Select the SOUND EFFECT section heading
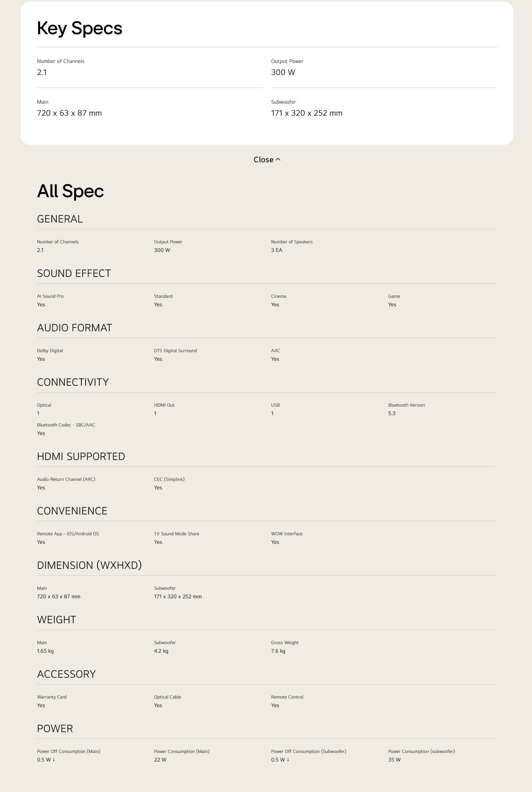This screenshot has height=792, width=532. click(x=74, y=273)
